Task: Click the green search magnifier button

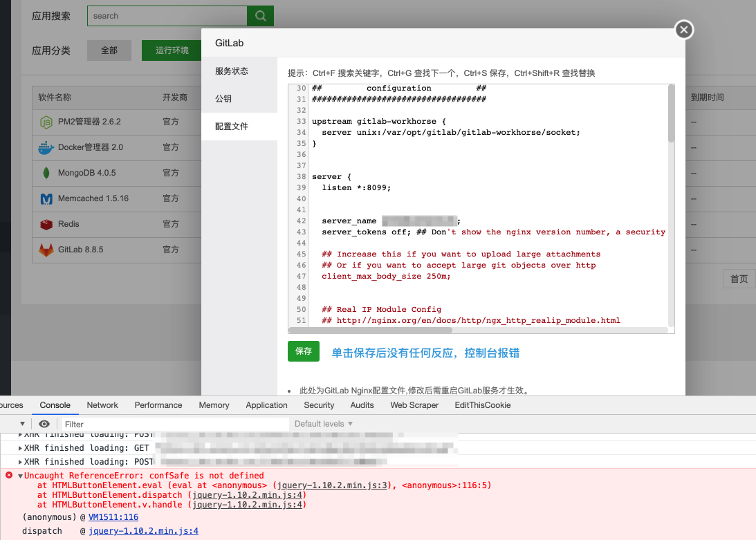Action: [260, 16]
